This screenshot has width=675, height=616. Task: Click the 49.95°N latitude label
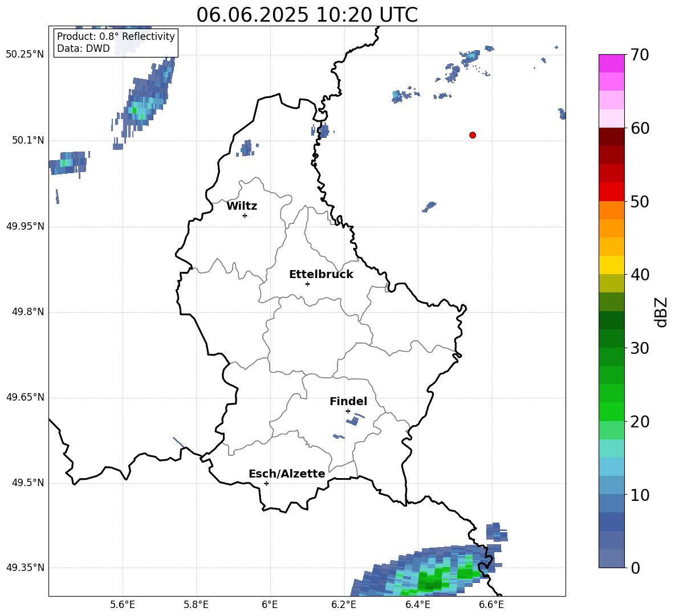[x=25, y=226]
